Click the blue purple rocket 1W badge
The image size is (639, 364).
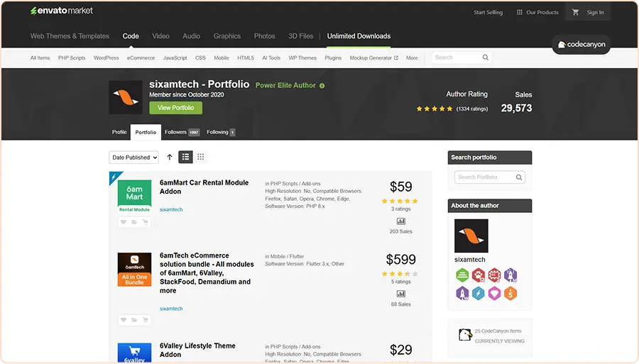[x=462, y=293]
